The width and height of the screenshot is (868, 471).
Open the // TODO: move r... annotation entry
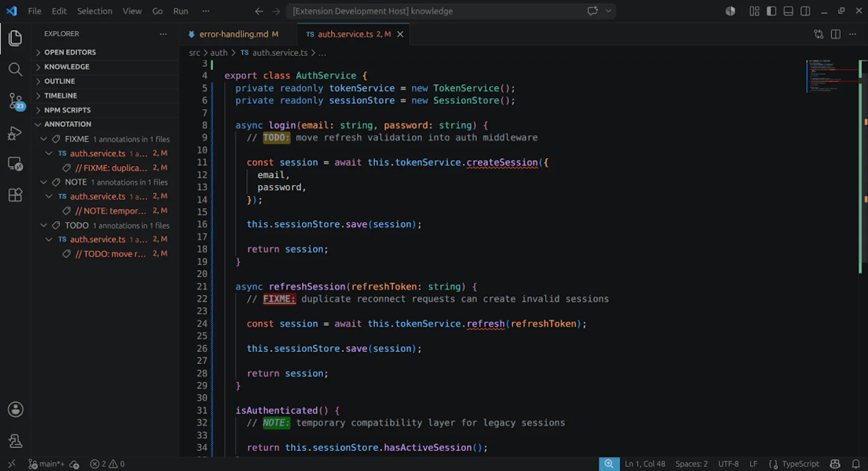105,253
